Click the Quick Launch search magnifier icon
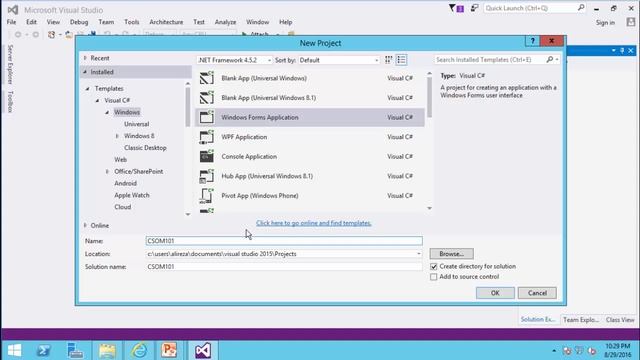Image resolution: width=640 pixels, height=360 pixels. 581,8
